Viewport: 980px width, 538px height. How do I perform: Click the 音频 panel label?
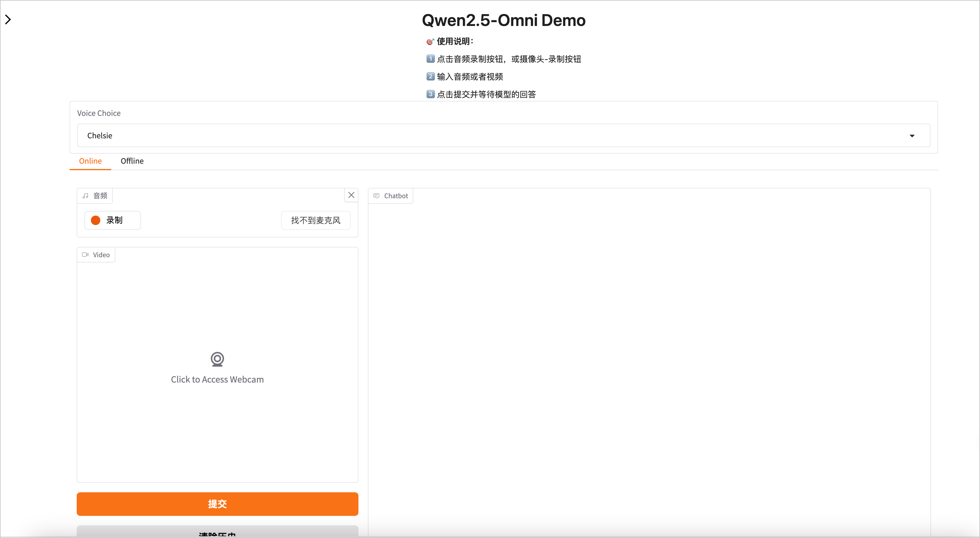(x=100, y=196)
